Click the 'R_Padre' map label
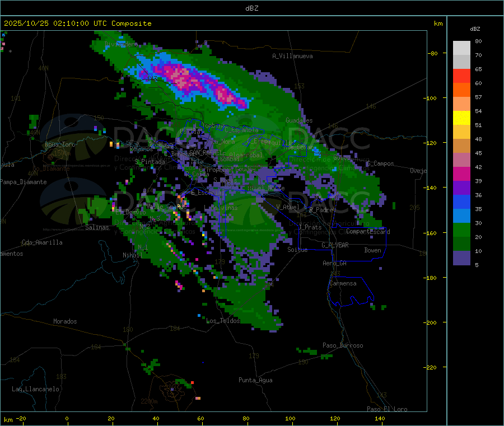The width and height of the screenshot is (504, 426). (321, 210)
